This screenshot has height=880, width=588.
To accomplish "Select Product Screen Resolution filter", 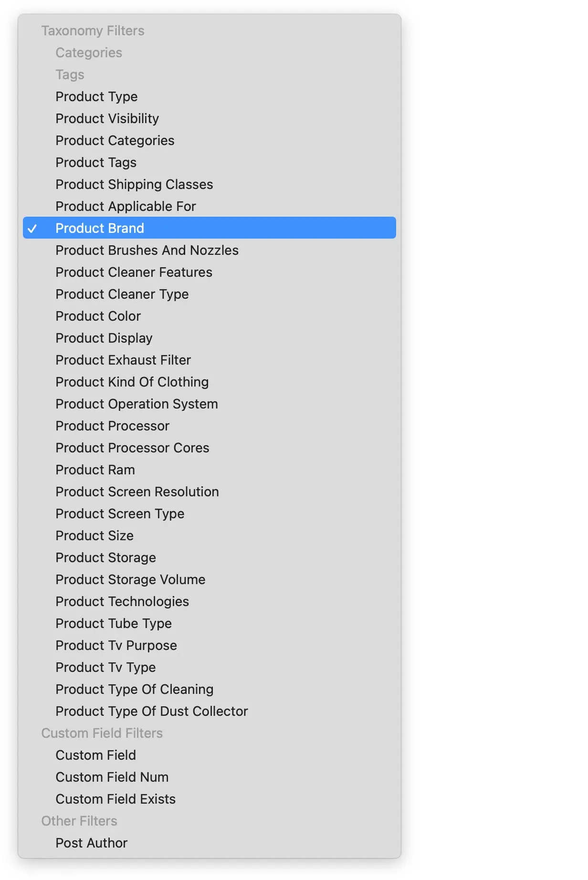I will [x=137, y=492].
